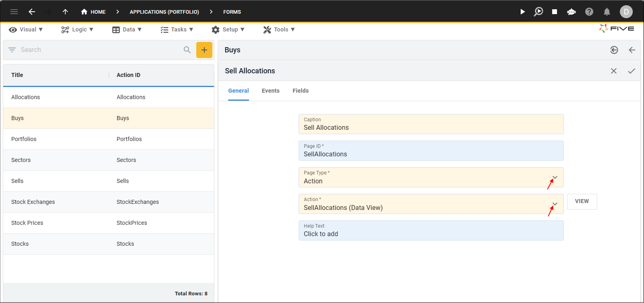Click the StockExchanges Action ID cell
Screen dimensions: 644x303
(138, 202)
